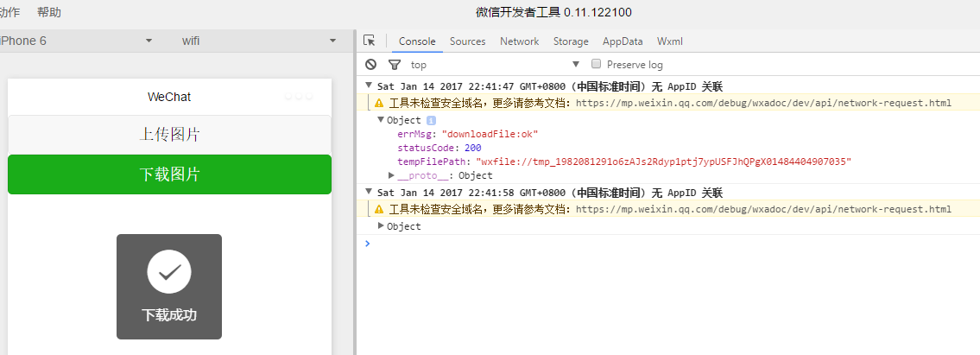Switch to the Sources tab
Image resolution: width=980 pixels, height=355 pixels.
tap(467, 41)
